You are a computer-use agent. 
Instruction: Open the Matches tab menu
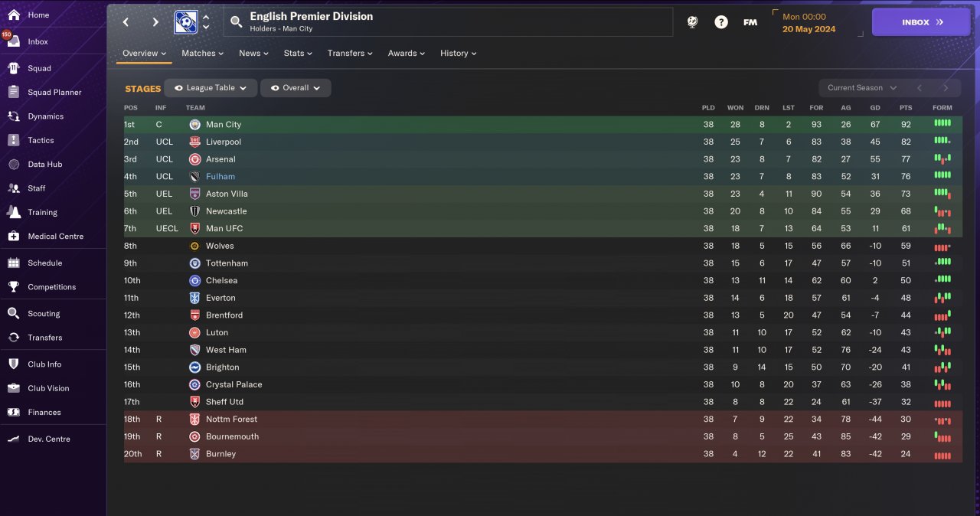coord(202,53)
